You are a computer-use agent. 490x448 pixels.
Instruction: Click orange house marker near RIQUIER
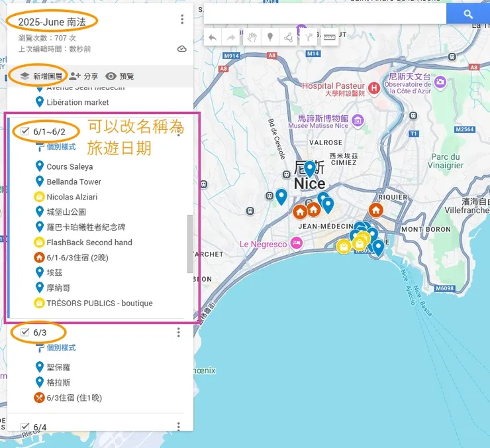point(375,210)
